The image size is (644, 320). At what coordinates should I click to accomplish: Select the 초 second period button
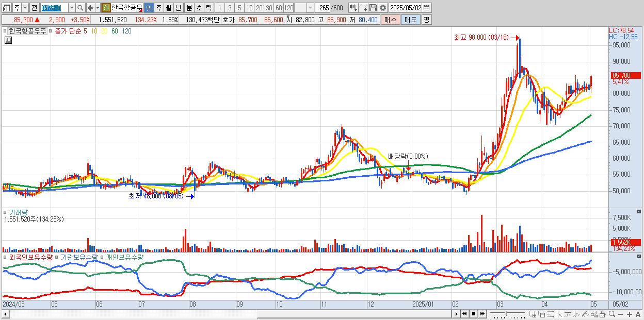(199, 8)
